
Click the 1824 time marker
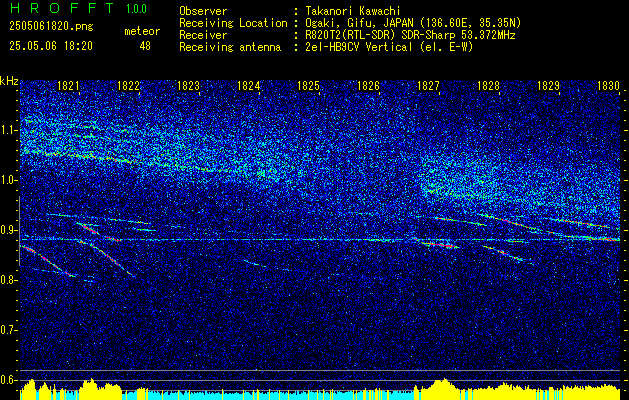tap(248, 86)
